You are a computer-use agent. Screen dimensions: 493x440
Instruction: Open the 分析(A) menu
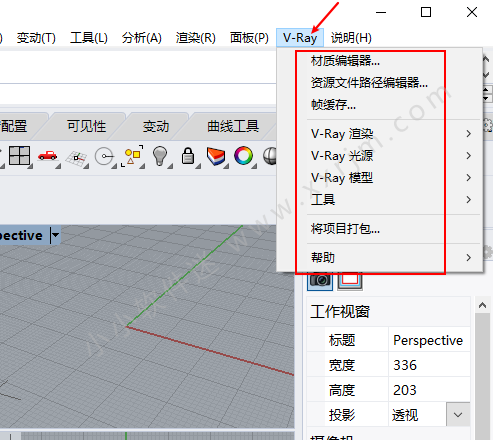tap(142, 38)
